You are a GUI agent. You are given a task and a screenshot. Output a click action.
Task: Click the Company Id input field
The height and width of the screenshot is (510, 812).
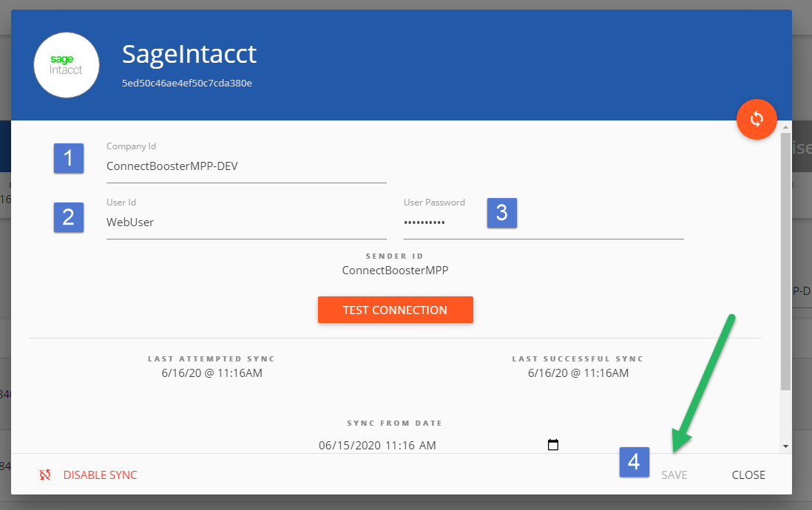244,166
